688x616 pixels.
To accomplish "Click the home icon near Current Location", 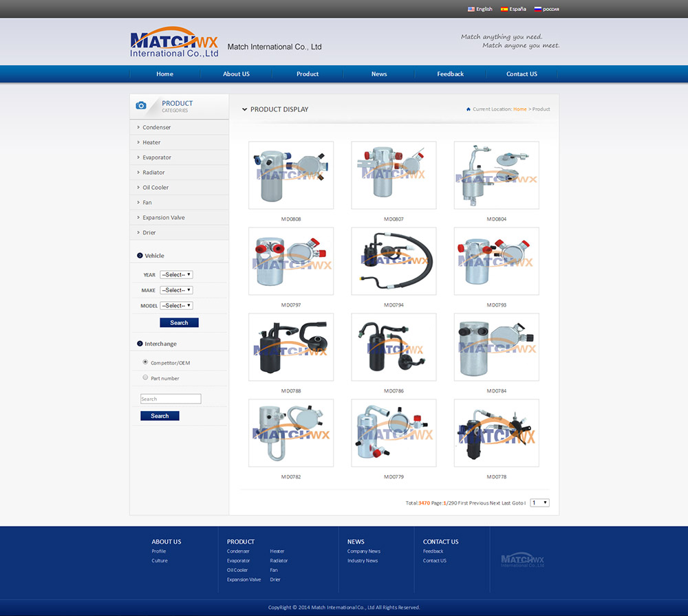I will (x=469, y=109).
